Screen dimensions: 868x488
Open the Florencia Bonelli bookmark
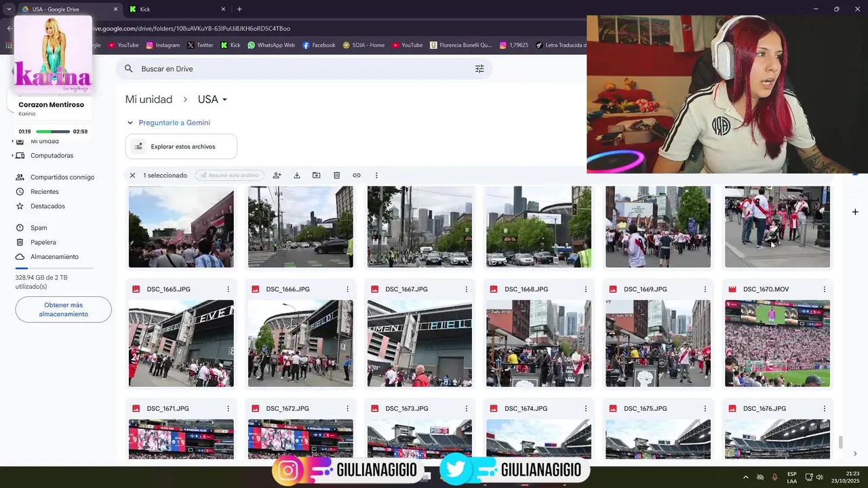point(460,45)
